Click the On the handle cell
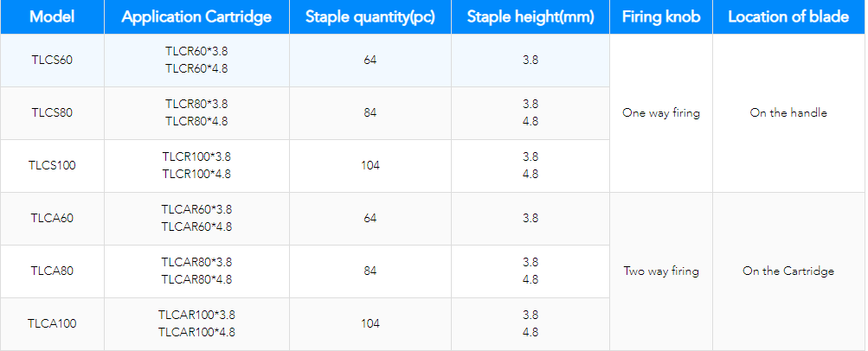The height and width of the screenshot is (351, 868). [x=788, y=112]
